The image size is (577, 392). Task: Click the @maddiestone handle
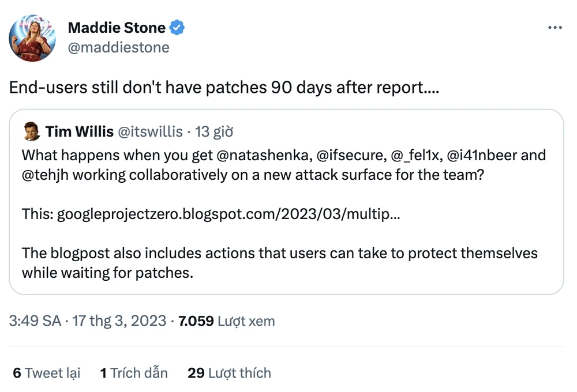click(118, 47)
